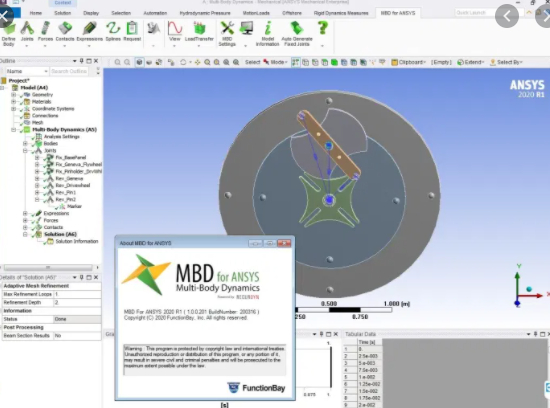Click the pan arrows icon in graphics toolbar
Viewport: 550px width, 408px height.
pyautogui.click(x=197, y=62)
